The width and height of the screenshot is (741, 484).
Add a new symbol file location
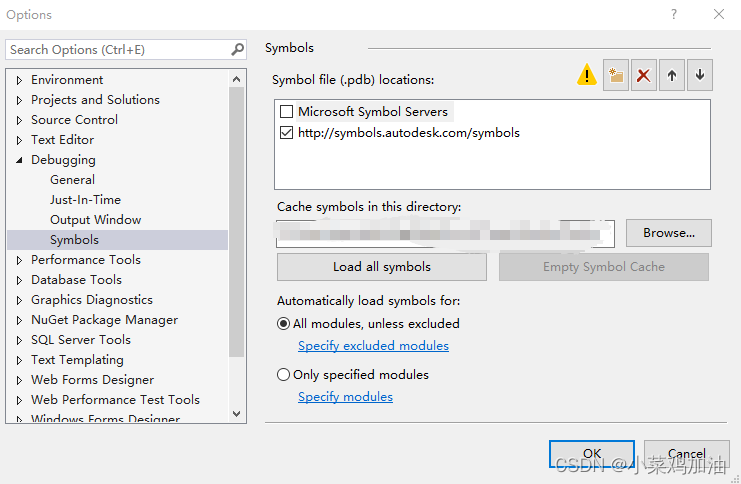coord(616,75)
